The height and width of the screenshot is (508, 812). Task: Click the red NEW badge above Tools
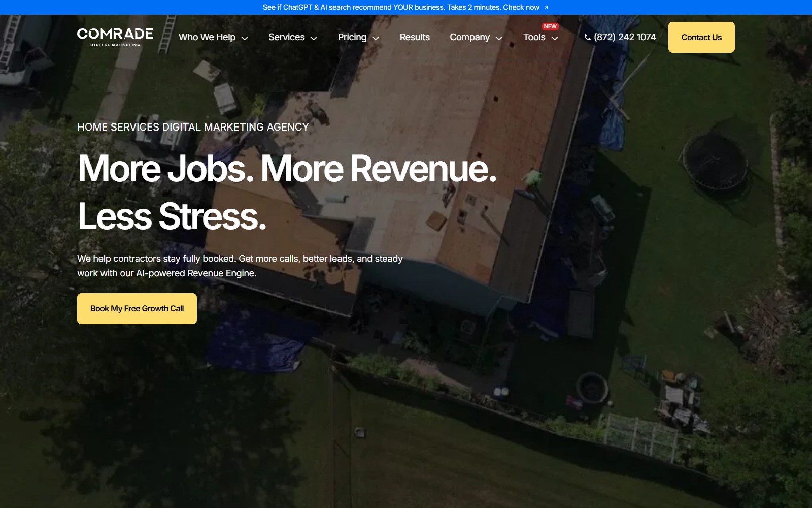pyautogui.click(x=550, y=26)
